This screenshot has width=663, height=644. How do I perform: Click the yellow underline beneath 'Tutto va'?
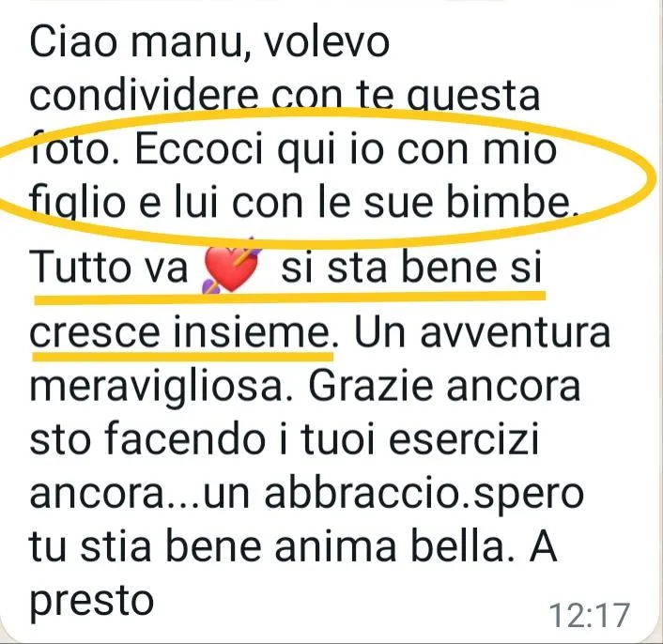coord(290,297)
